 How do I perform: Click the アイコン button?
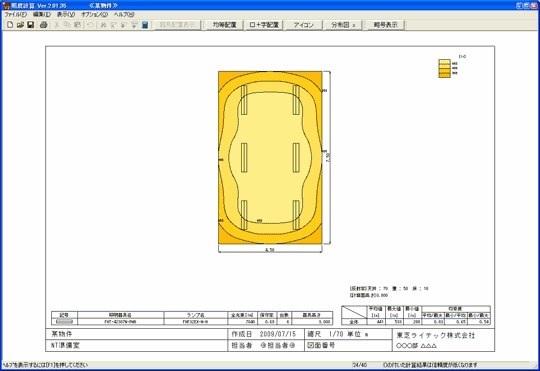coord(304,25)
